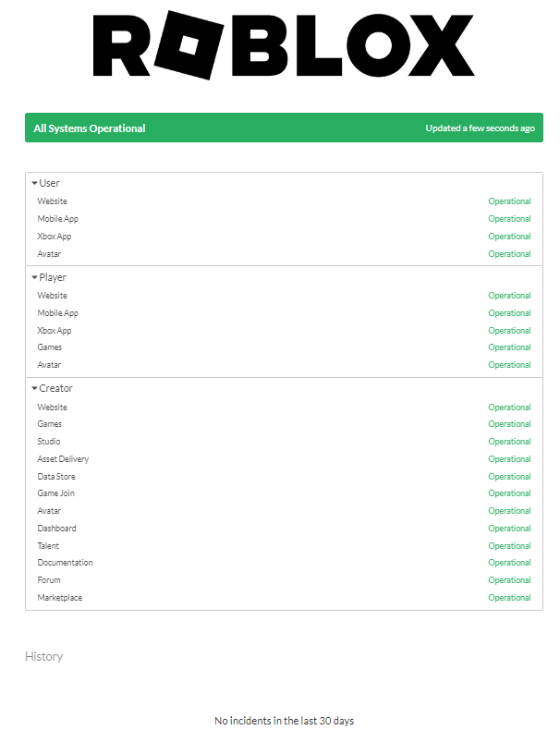Viewport: 560px width, 742px height.
Task: Click Asset Delivery component row
Action: [x=63, y=459]
